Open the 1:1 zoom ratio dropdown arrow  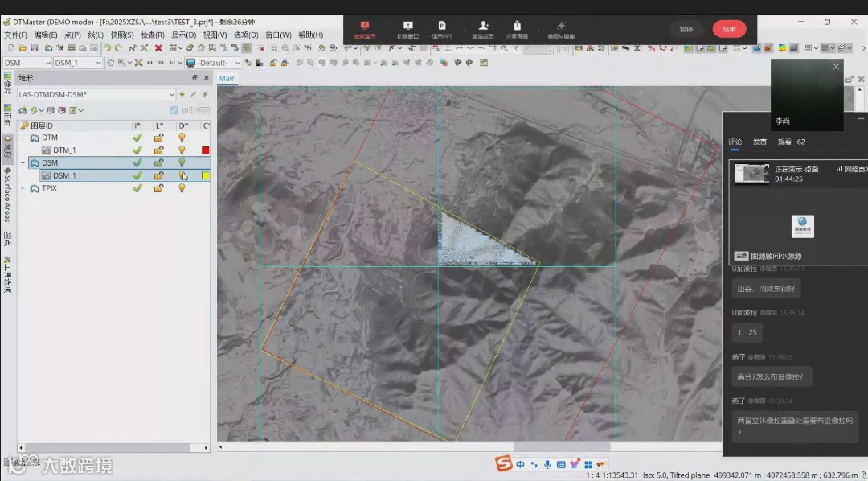(181, 63)
